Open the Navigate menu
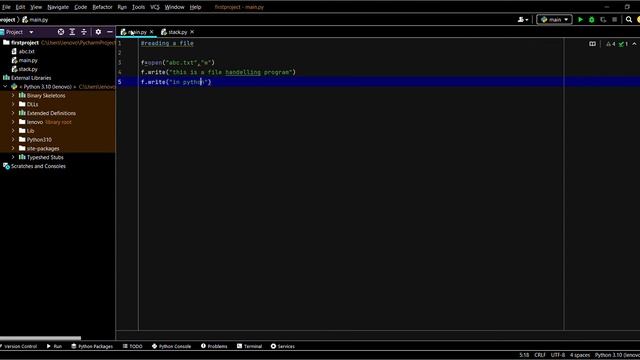The width and height of the screenshot is (640, 360). coord(58,7)
